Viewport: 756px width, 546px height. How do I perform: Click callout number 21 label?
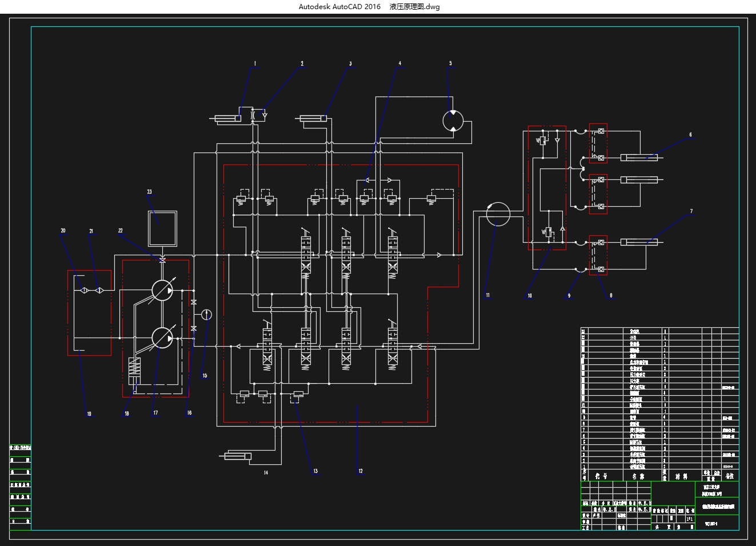click(x=91, y=231)
